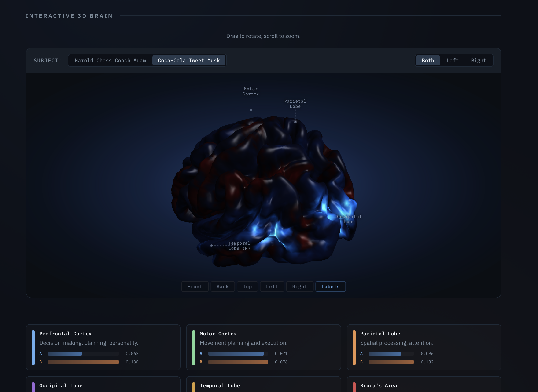Open the Motor Cortex card title
The height and width of the screenshot is (392, 538).
[218, 334]
